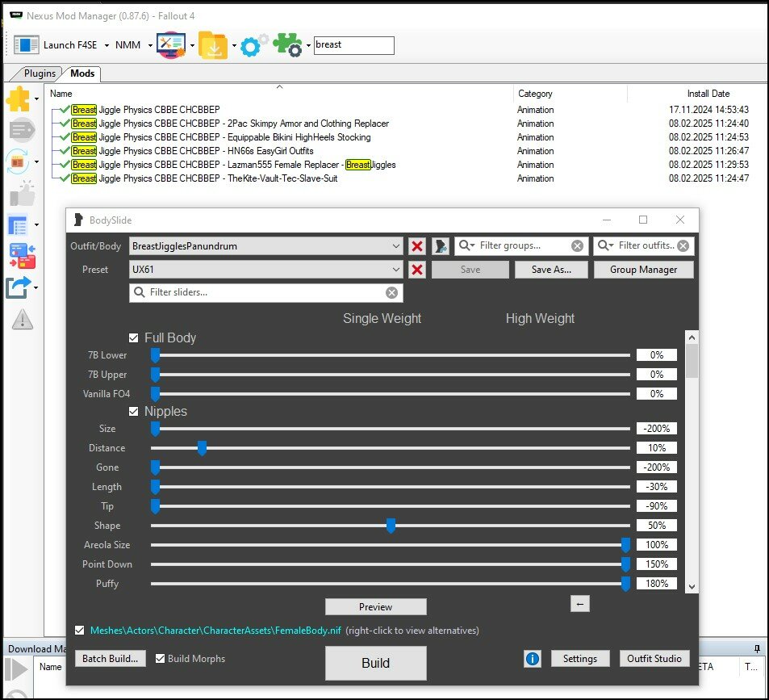Expand the Launch F4SE dropdown arrow

[107, 46]
